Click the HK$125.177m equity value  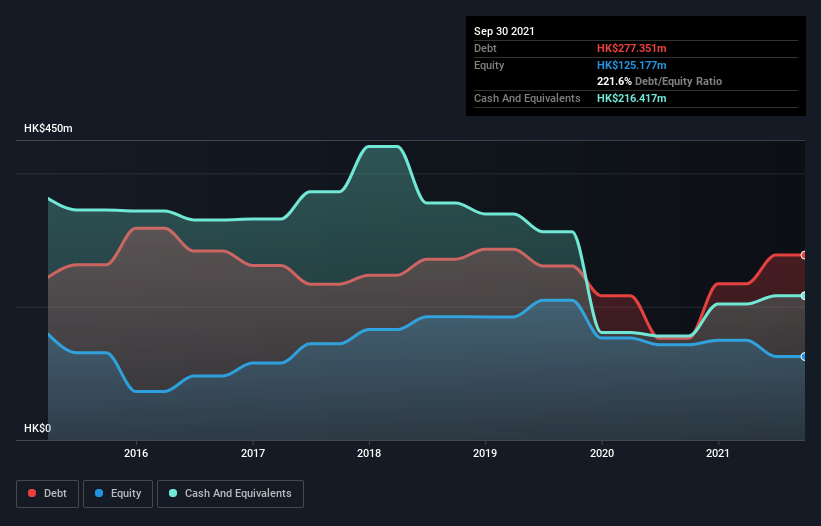point(631,65)
